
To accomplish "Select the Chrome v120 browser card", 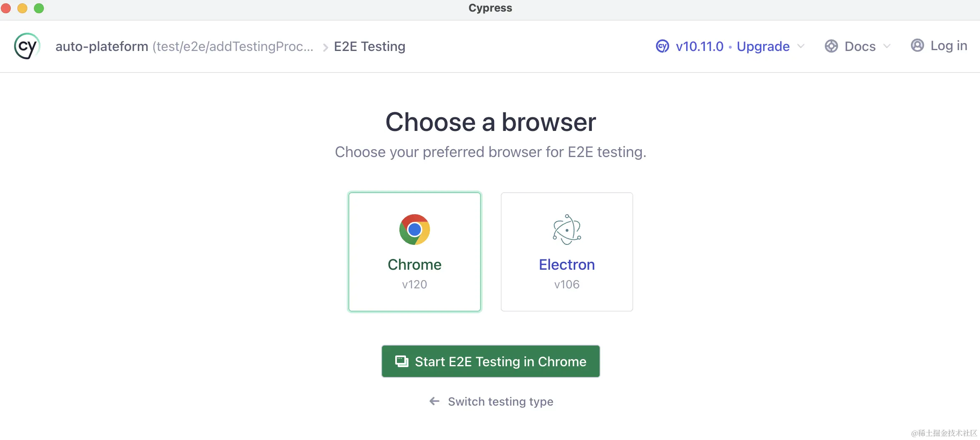I will [414, 251].
